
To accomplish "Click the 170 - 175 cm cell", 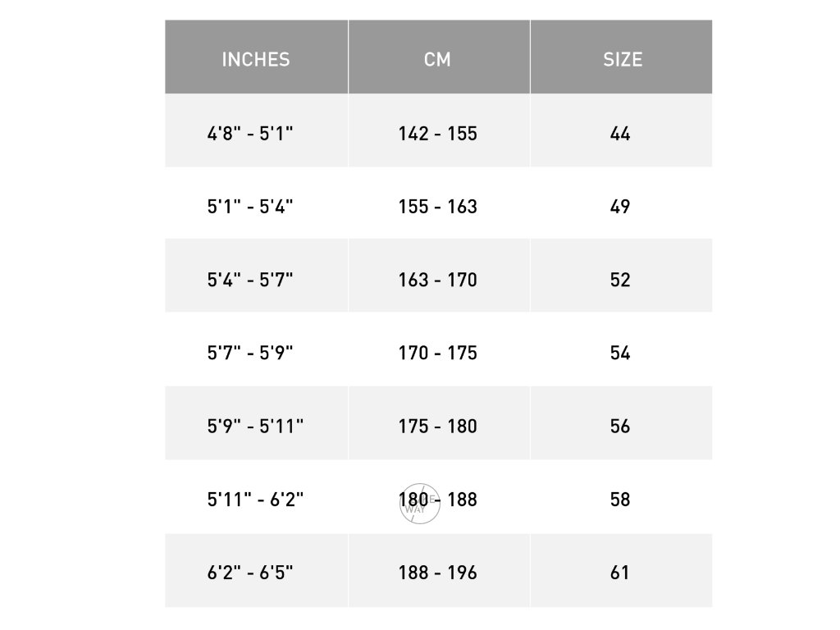I will point(439,349).
